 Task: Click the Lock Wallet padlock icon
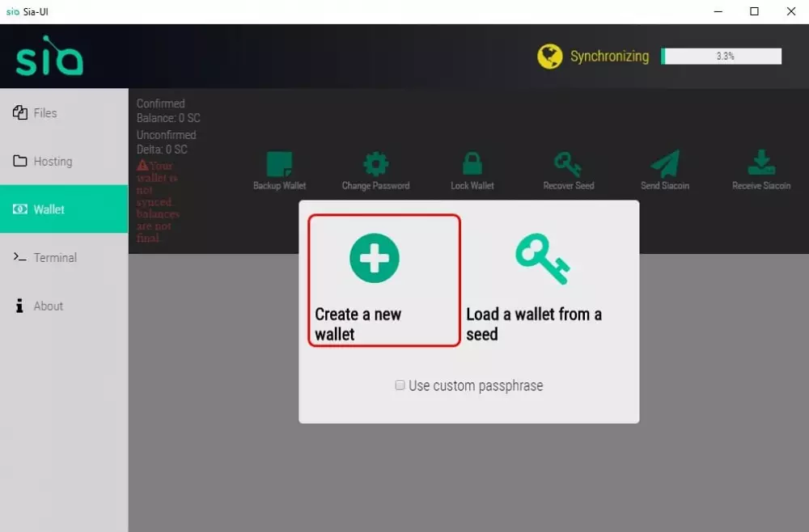472,163
